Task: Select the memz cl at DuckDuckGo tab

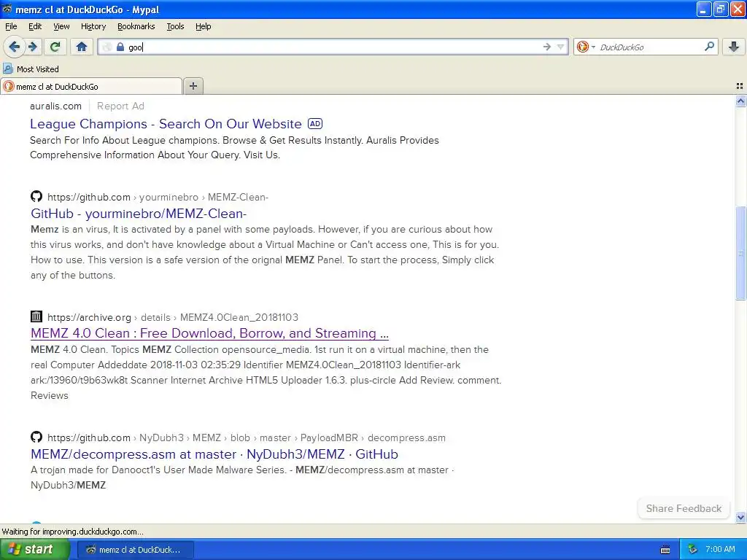Action: 91,86
